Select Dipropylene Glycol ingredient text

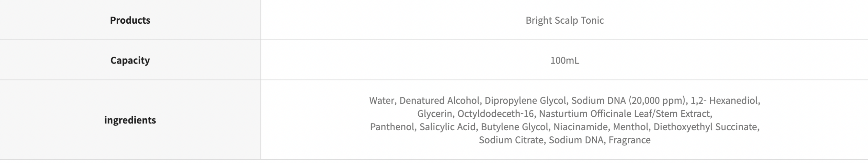[x=525, y=100]
